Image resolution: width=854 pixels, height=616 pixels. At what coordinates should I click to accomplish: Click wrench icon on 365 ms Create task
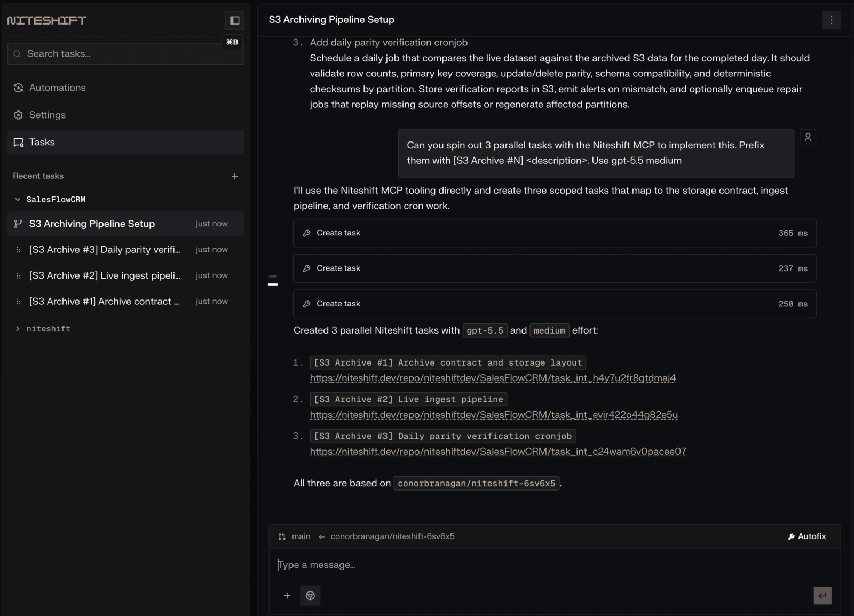306,233
